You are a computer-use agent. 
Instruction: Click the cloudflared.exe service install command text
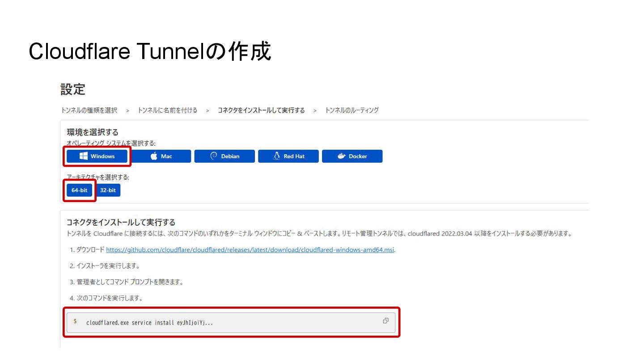(x=149, y=322)
